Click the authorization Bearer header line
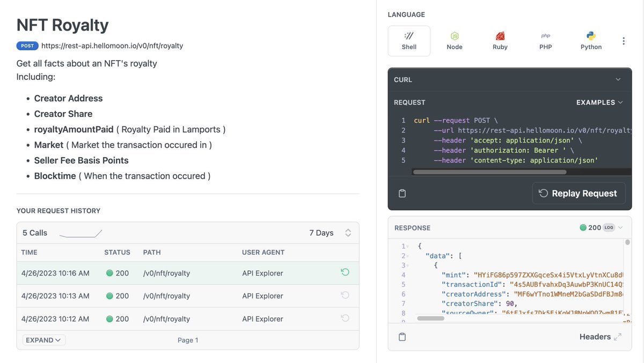This screenshot has width=644, height=363. (504, 150)
